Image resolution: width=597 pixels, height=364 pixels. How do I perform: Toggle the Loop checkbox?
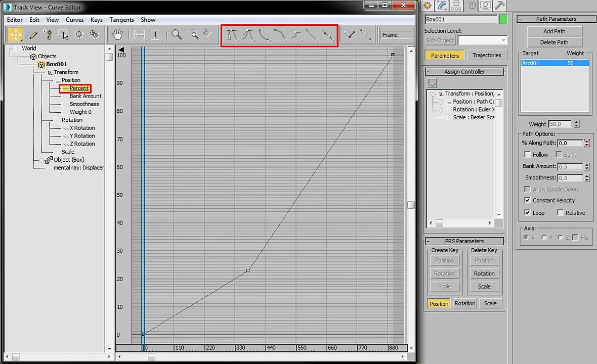click(527, 213)
